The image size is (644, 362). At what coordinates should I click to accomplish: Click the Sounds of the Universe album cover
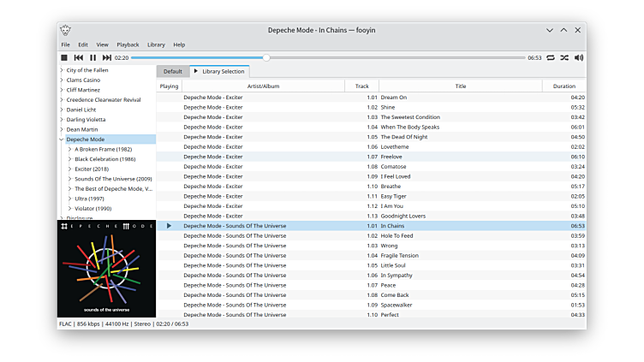[106, 269]
